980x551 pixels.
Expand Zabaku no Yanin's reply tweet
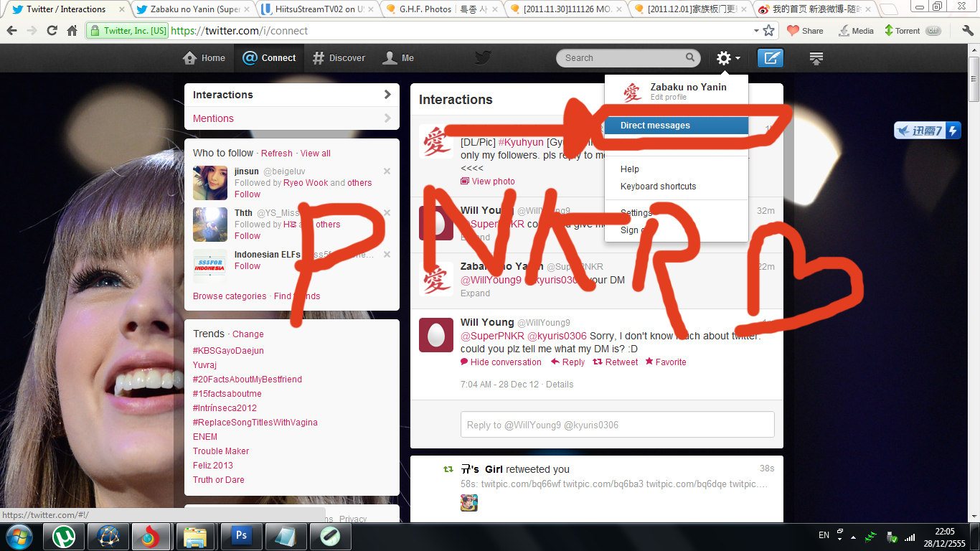click(475, 293)
